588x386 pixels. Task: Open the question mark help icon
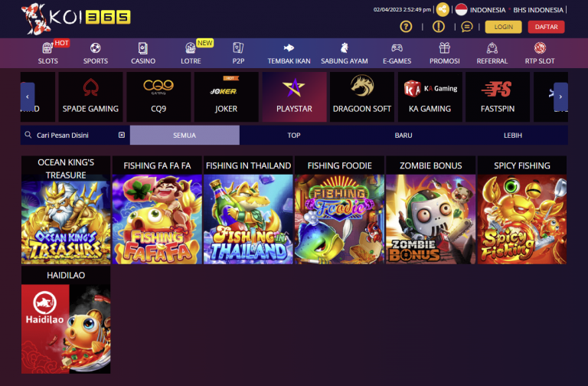click(x=406, y=27)
